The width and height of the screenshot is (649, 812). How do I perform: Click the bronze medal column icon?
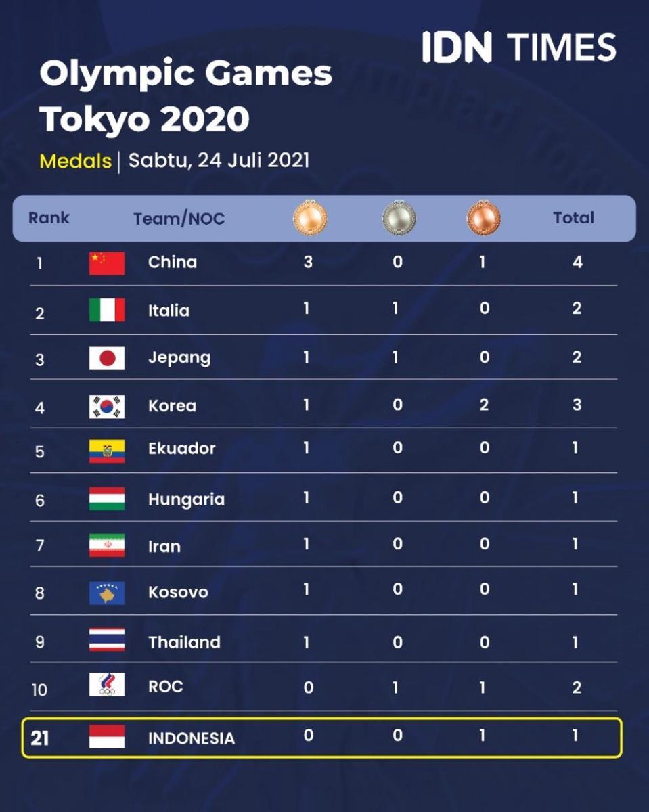[x=483, y=218]
